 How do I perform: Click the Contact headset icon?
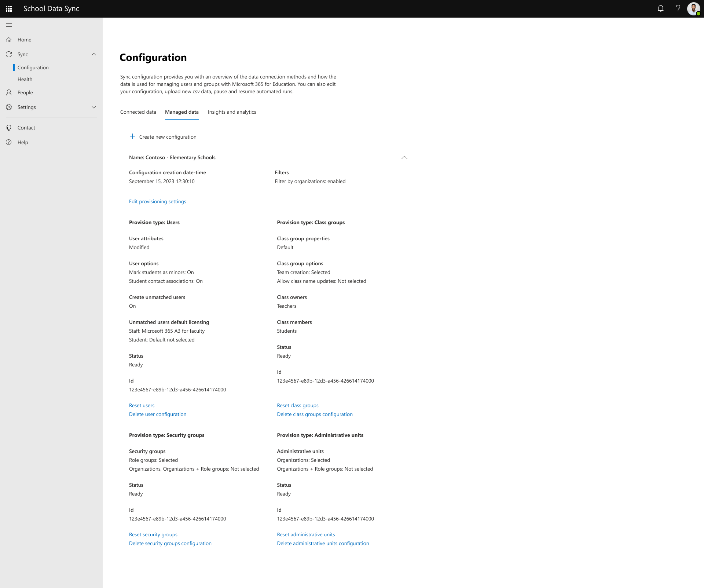pos(9,128)
